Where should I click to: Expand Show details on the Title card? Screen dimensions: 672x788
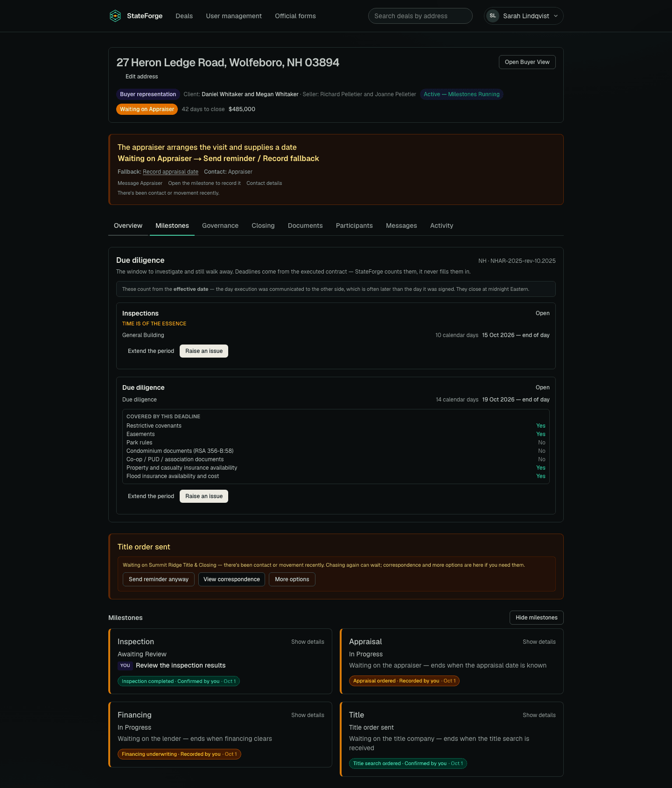pos(539,715)
